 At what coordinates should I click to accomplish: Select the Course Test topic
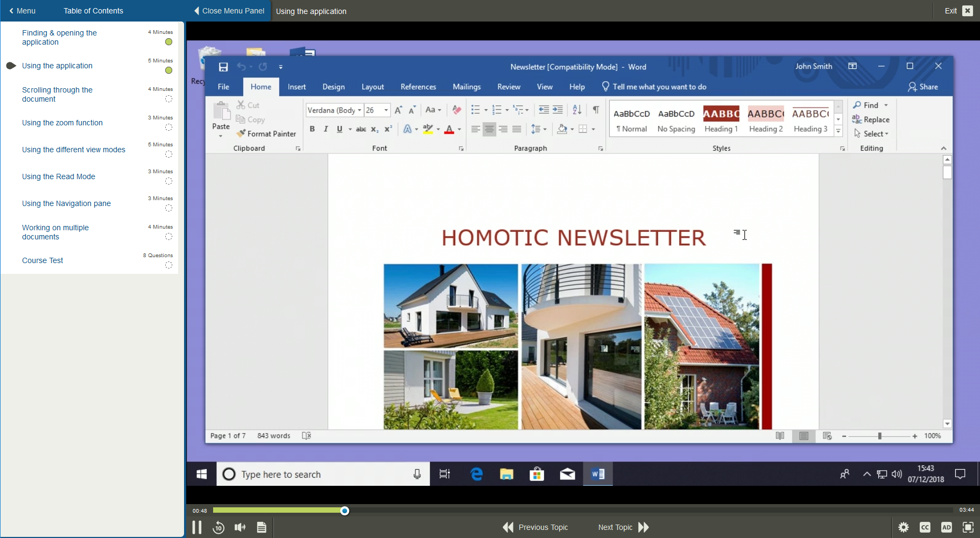coord(43,260)
